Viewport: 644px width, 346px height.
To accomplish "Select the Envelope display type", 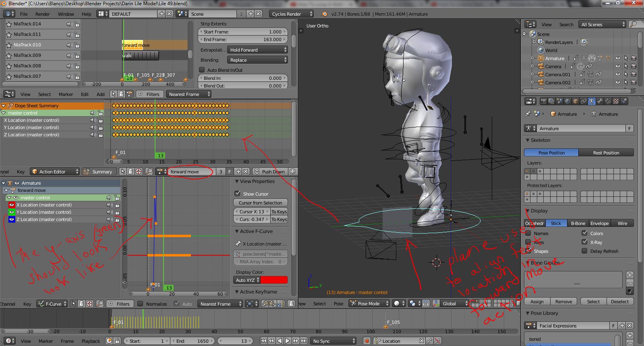I will tap(599, 223).
